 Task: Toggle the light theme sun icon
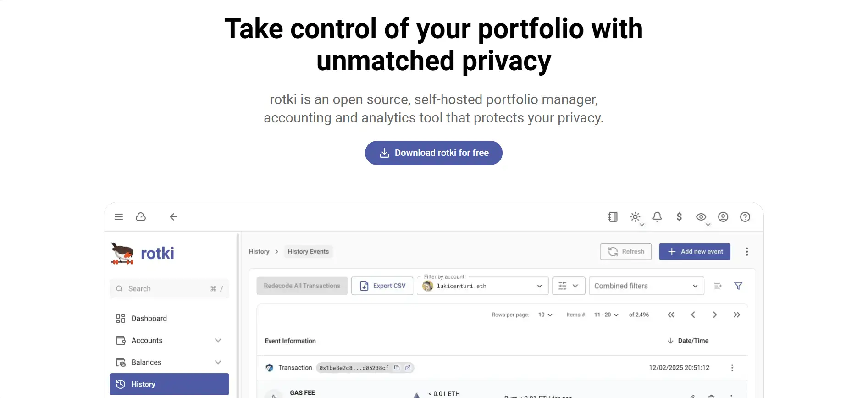[635, 217]
